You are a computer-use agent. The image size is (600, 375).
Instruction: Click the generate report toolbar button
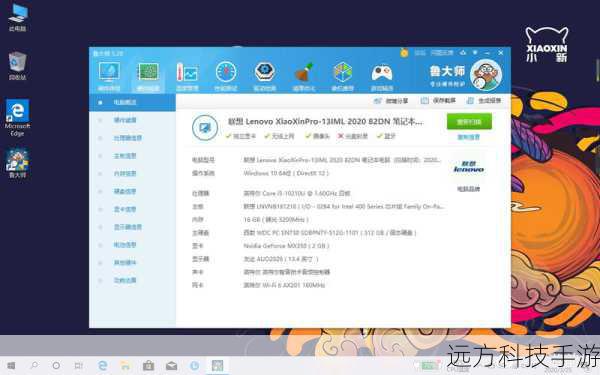pos(484,101)
